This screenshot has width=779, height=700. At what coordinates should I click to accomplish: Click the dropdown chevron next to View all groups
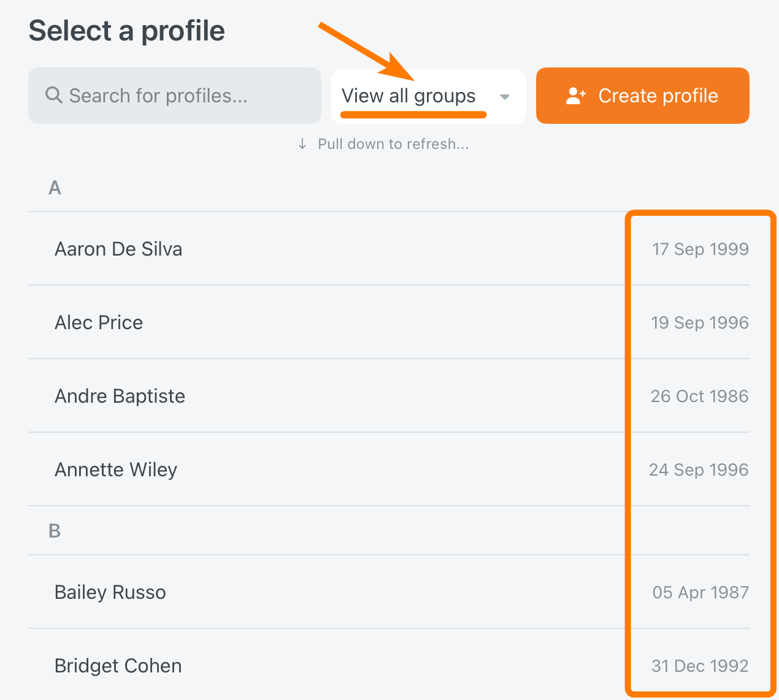504,97
